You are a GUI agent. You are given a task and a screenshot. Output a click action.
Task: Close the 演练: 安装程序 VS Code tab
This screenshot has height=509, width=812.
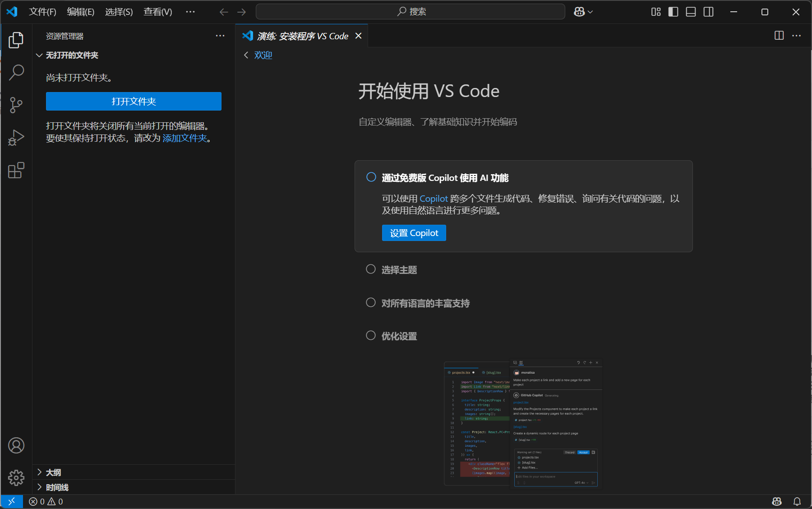point(359,36)
